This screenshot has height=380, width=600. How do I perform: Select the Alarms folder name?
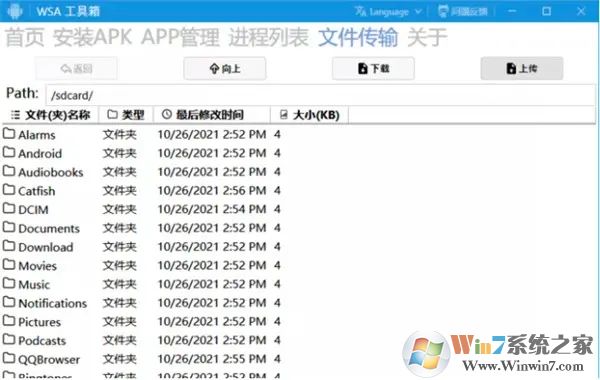coord(37,135)
